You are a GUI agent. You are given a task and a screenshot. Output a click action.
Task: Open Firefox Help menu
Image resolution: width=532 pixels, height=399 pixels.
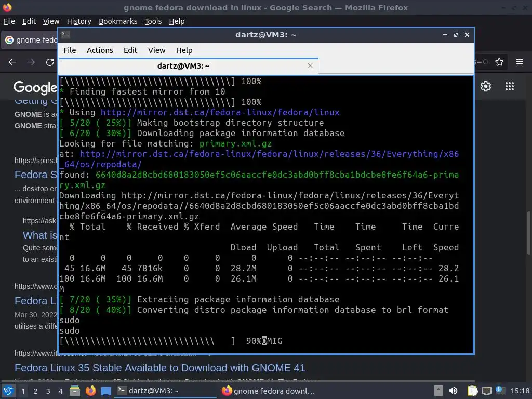[x=177, y=21]
